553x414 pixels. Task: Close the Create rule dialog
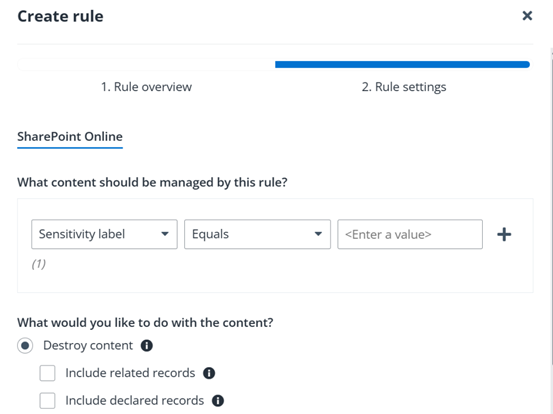point(527,16)
